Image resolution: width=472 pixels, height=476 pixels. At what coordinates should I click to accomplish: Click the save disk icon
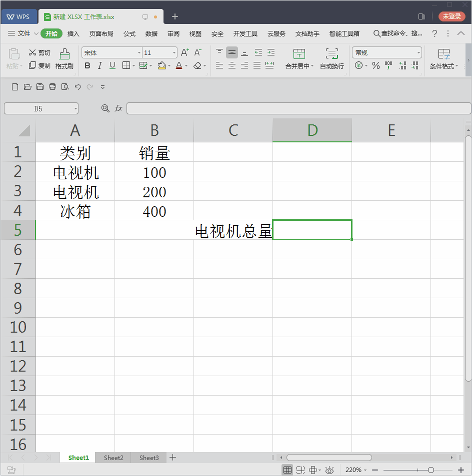(40, 87)
